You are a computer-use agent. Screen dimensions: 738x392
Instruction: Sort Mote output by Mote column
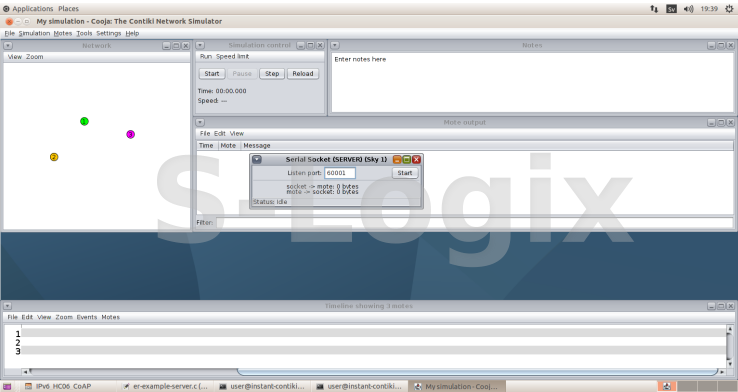229,146
